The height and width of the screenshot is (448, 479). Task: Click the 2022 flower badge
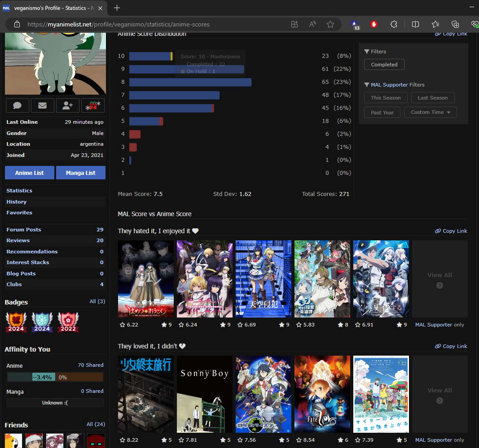68,322
